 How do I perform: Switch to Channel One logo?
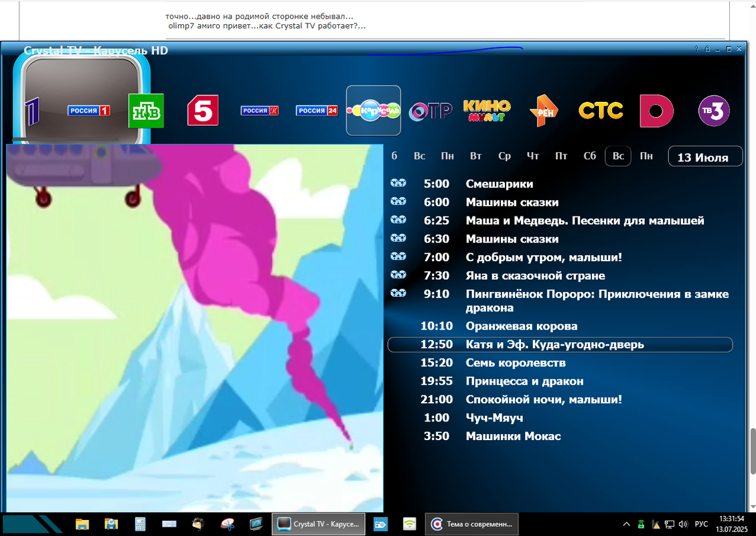32,111
